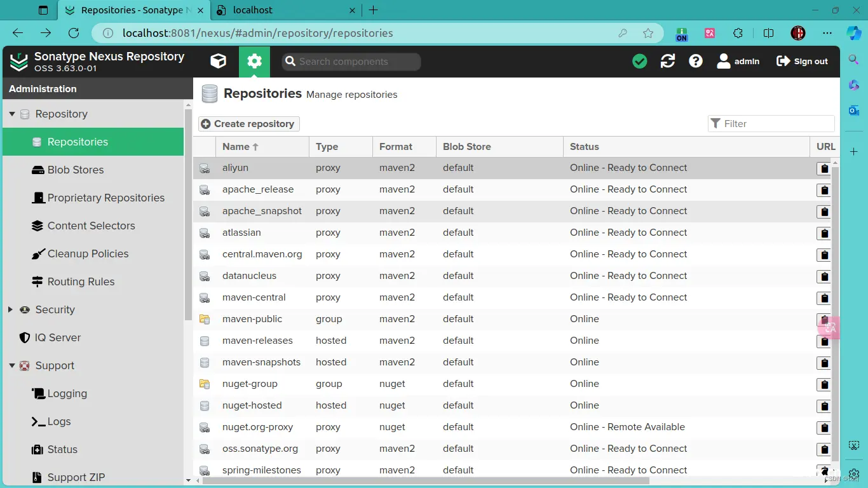
Task: Open the maven-snapshots repository name
Action: (261, 362)
